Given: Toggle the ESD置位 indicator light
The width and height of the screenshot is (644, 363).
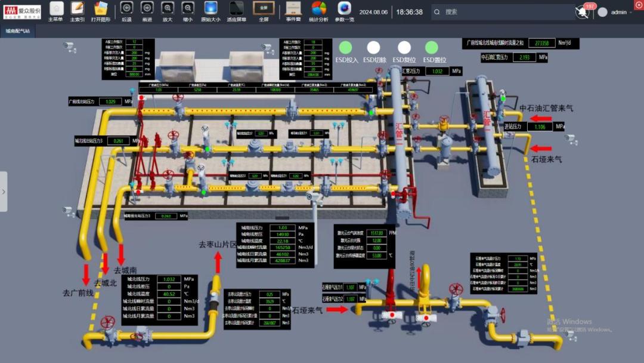Looking at the screenshot, I should tap(431, 48).
